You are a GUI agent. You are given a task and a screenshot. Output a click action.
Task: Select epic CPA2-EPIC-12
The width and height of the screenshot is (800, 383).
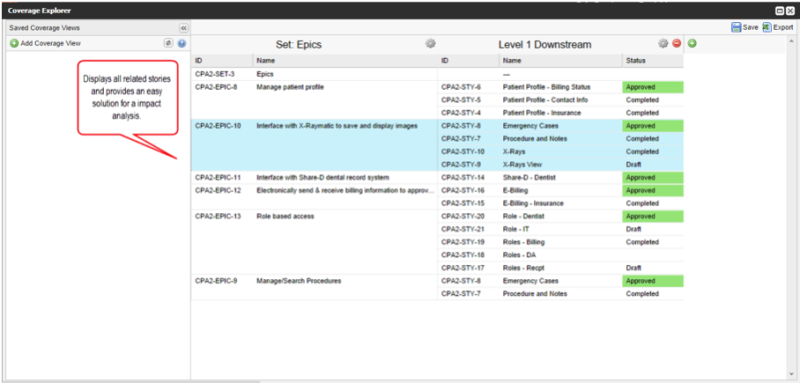tap(218, 190)
